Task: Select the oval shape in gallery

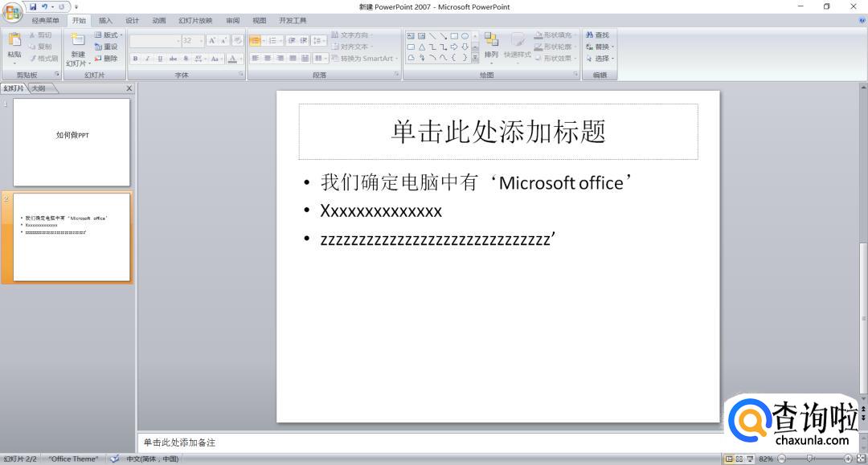Action: [465, 36]
